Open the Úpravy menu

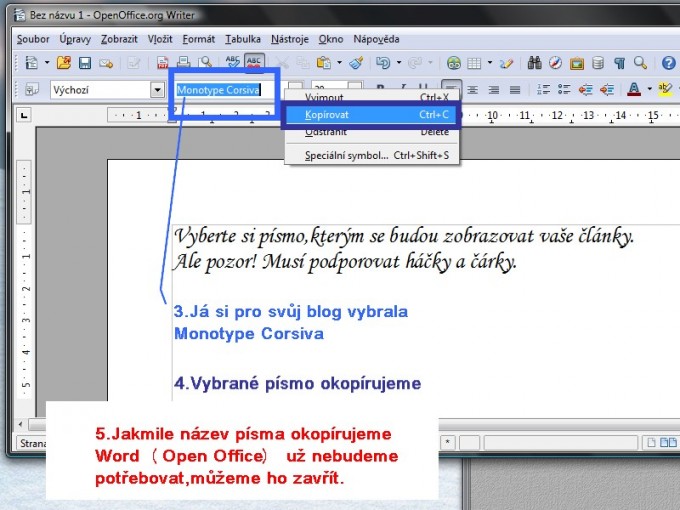(x=75, y=39)
